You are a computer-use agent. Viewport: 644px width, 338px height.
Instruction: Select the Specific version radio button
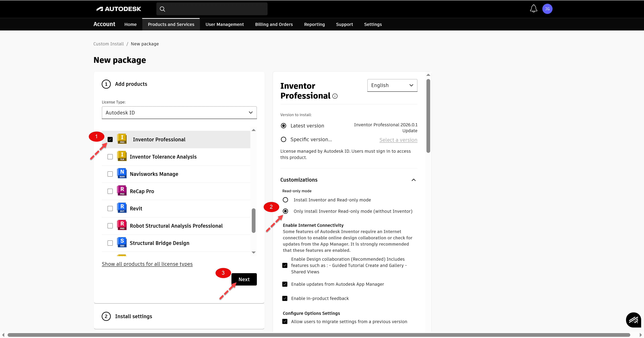click(283, 139)
